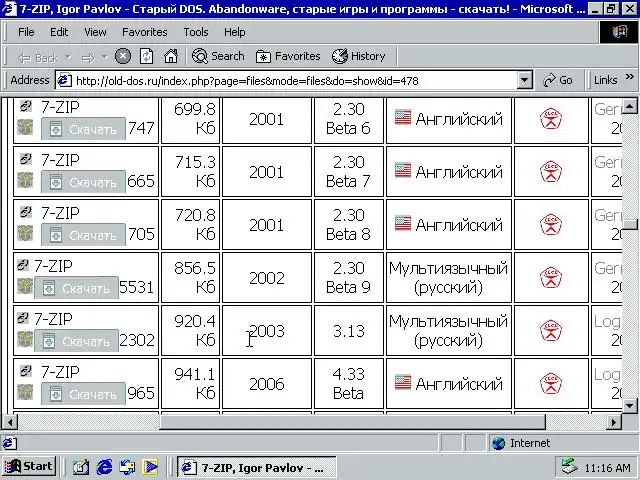640x480 pixels.
Task: Click red quality mark in Beta 7 row
Action: [x=551, y=172]
